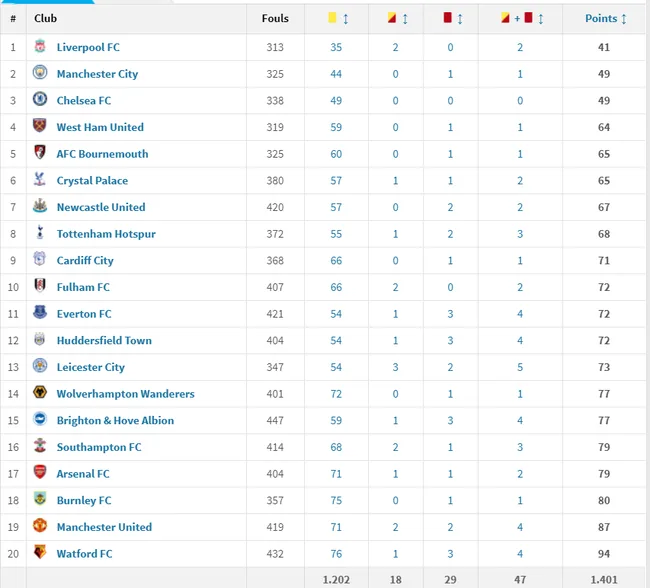Screen dimensions: 650x588
Task: Open Watford FC's 76 yellow cards value
Action: coord(336,554)
